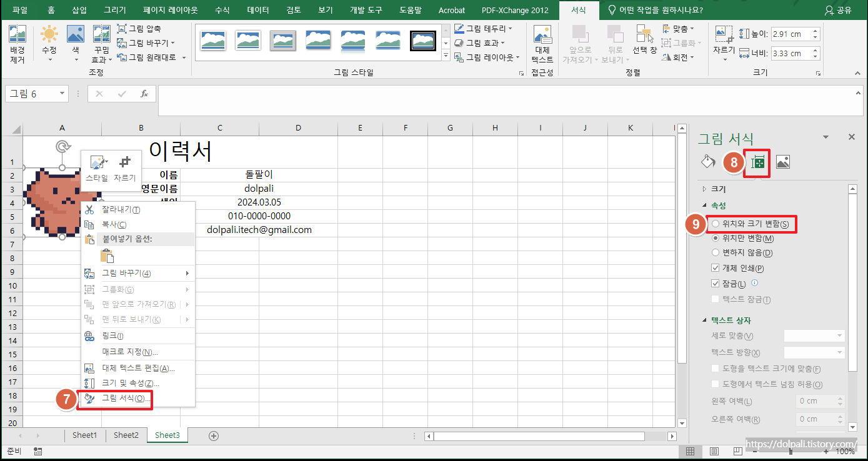
Task: Choose Edit Alt Text (대체 텍스트 편집)
Action: [138, 369]
